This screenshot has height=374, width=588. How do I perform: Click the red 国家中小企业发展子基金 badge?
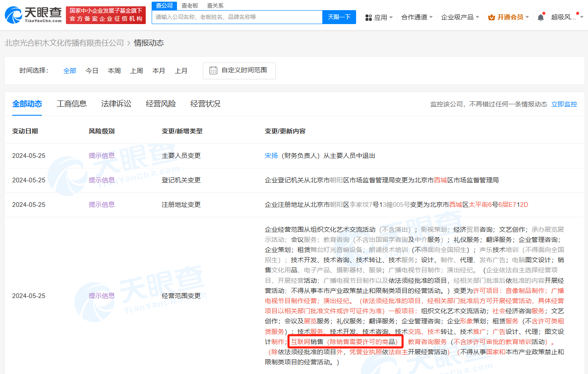pos(106,14)
